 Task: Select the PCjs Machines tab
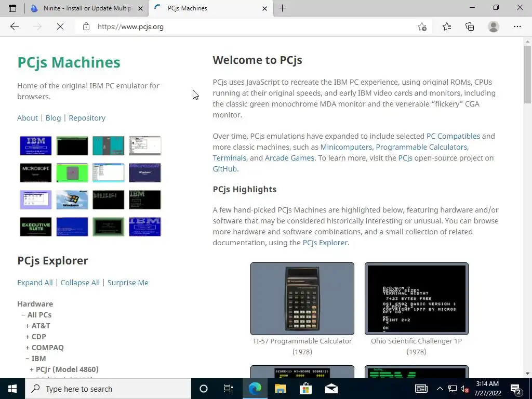(210, 8)
